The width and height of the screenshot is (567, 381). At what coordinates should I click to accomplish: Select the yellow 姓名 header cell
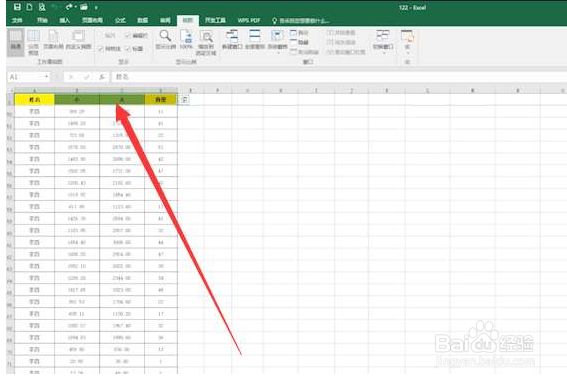34,99
